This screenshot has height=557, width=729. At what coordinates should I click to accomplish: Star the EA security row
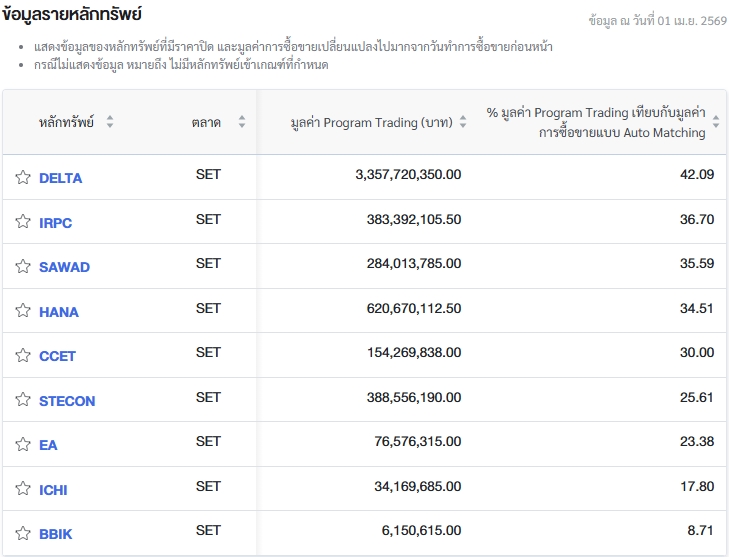[x=23, y=445]
